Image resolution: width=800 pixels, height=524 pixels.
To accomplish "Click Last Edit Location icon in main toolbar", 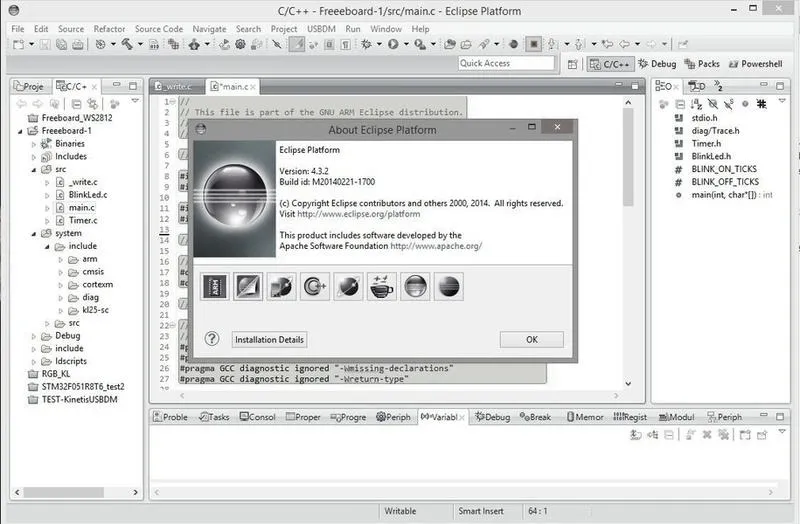I will [607, 44].
